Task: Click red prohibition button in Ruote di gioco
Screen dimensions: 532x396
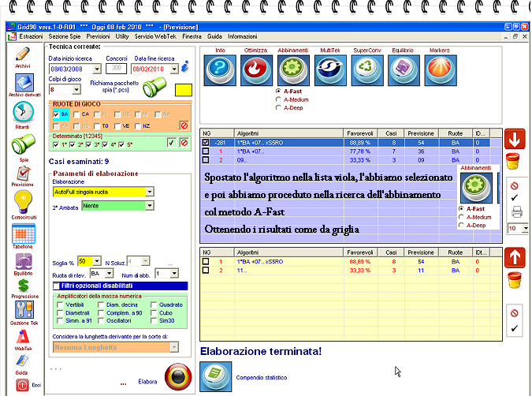Action: coord(184,125)
